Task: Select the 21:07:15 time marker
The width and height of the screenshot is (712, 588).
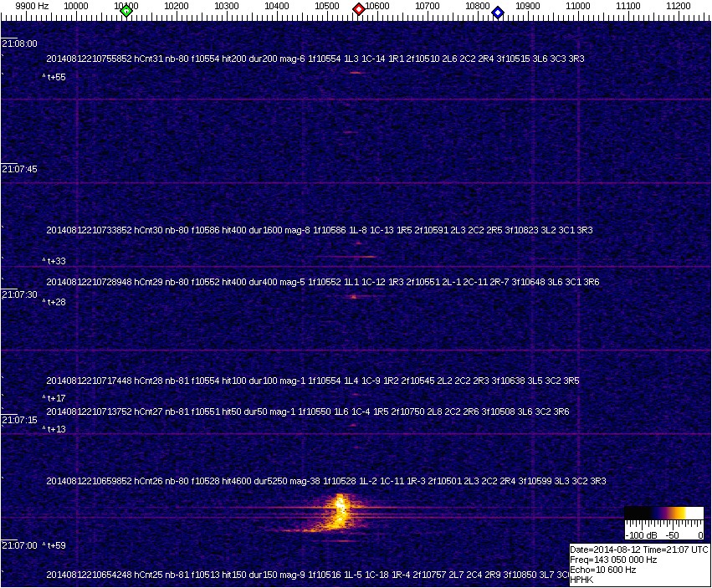Action: click(x=19, y=420)
